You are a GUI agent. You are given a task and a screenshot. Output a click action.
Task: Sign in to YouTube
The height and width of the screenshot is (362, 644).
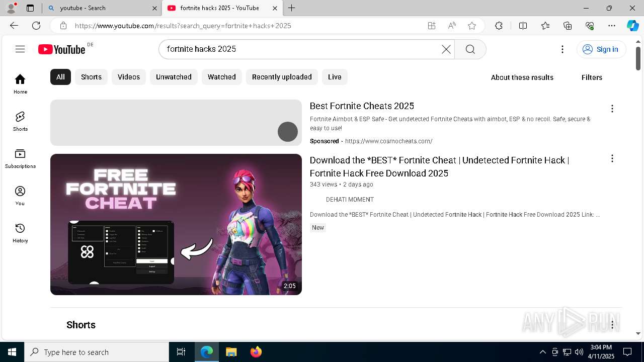601,49
